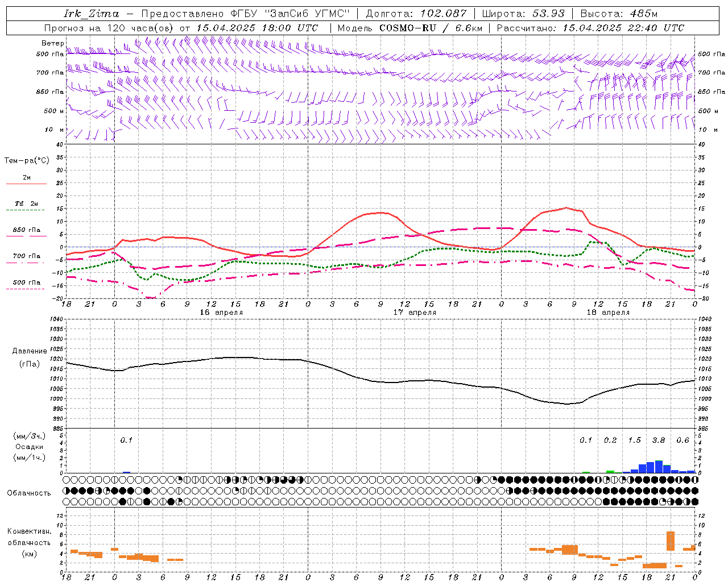Click the '850 гПа' label in temperature legend
The width and height of the screenshot is (728, 582).
(x=27, y=230)
